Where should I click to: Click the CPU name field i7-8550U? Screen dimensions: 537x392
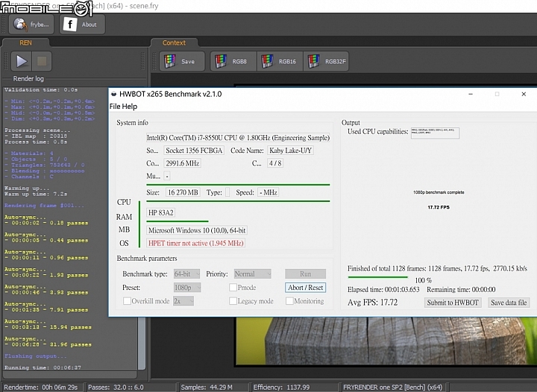point(238,138)
